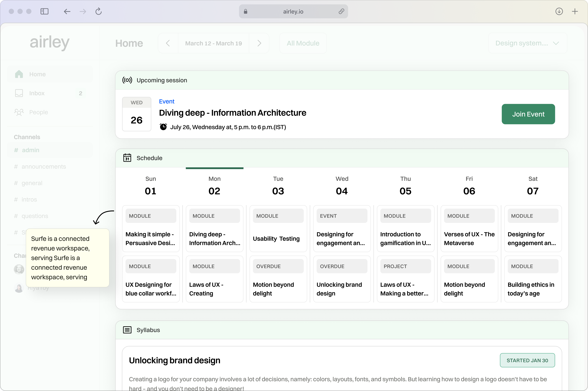
Task: Open Saturday's Designing for engagement module card
Action: (x=533, y=229)
